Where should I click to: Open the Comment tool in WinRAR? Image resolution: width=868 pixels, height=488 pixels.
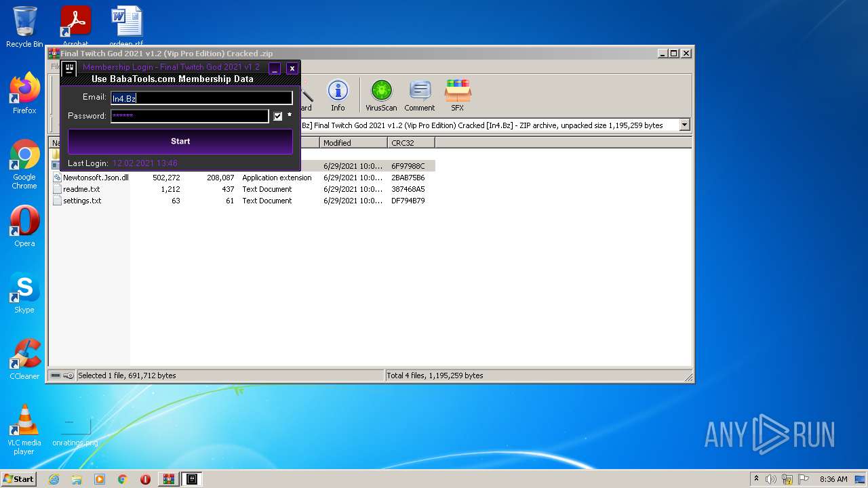click(x=420, y=96)
